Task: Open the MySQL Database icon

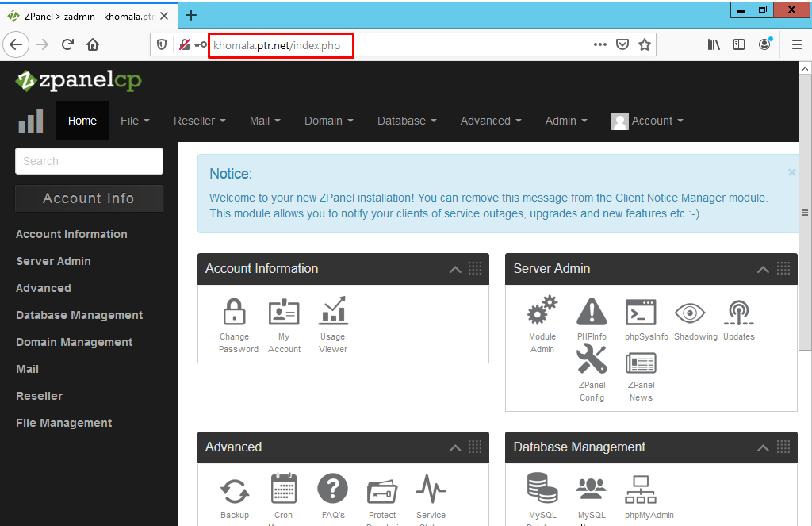Action: coord(542,488)
